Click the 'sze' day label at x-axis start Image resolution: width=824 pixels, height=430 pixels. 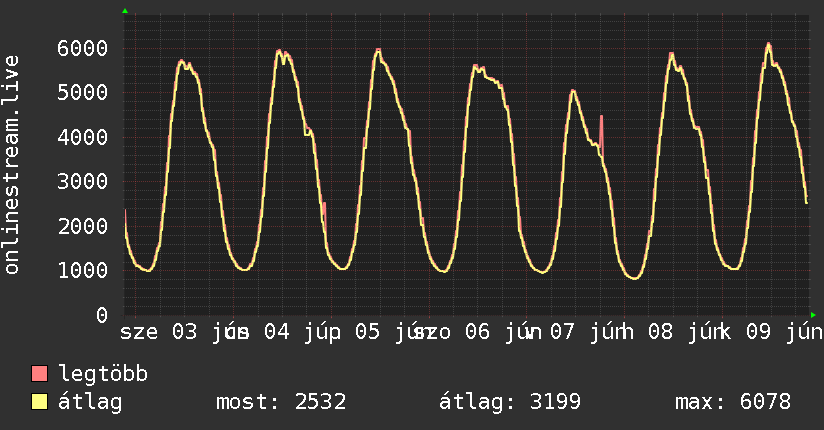coord(139,333)
